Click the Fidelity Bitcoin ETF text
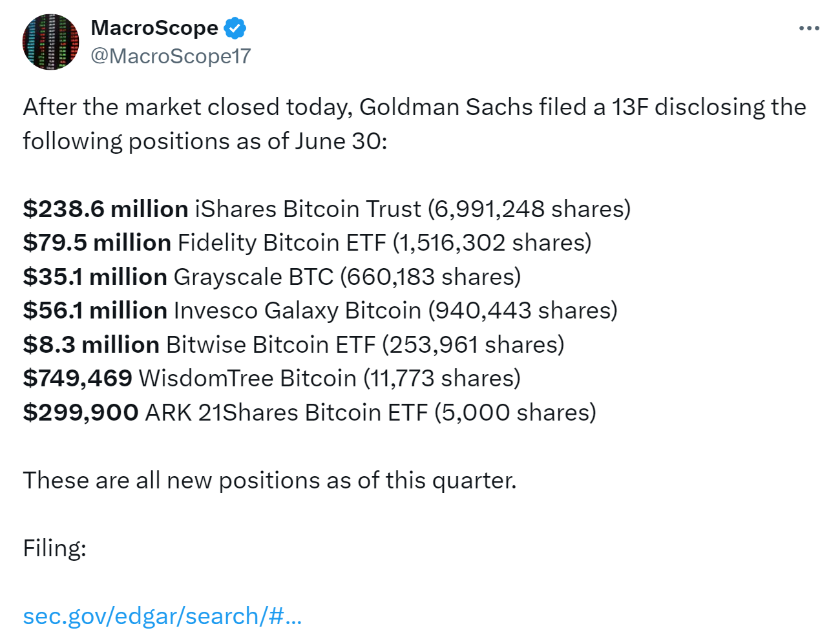Screen dimensions: 840x637 click(x=282, y=242)
